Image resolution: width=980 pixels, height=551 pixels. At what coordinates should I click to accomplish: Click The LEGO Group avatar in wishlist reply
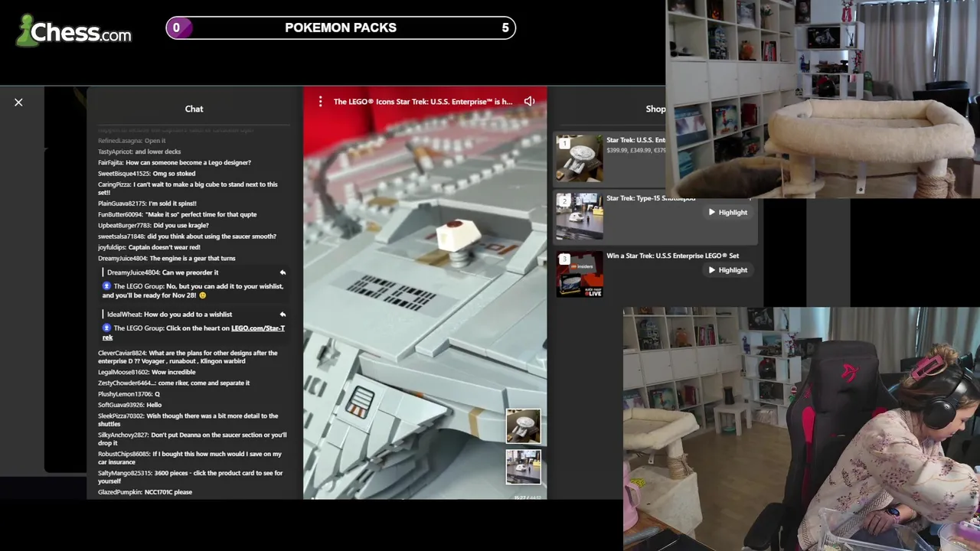point(107,328)
